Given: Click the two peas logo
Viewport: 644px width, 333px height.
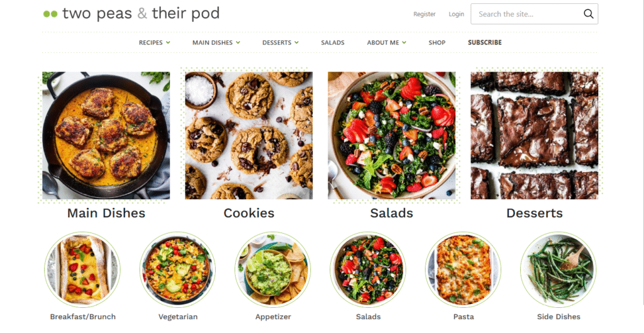Looking at the screenshot, I should pyautogui.click(x=131, y=14).
